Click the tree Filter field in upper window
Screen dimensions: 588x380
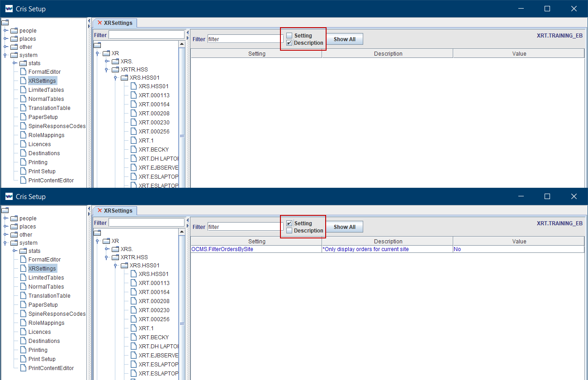tap(147, 35)
